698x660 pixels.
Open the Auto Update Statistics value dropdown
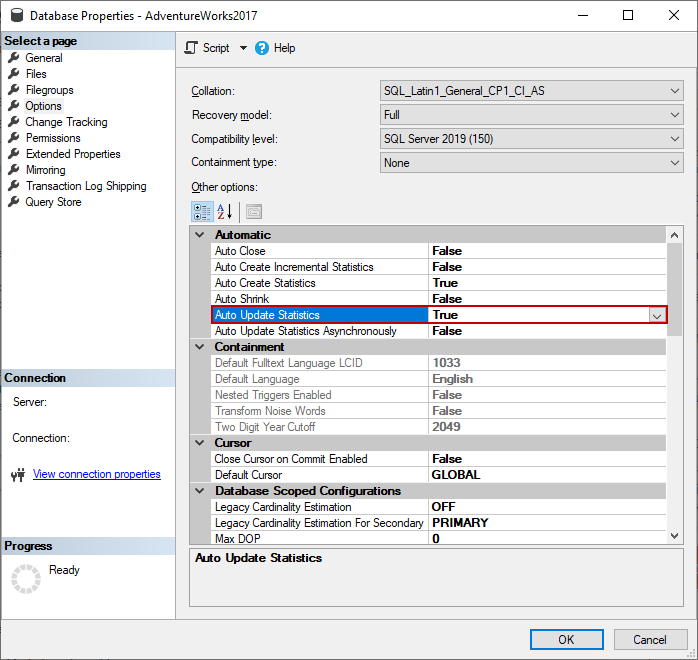[x=657, y=315]
